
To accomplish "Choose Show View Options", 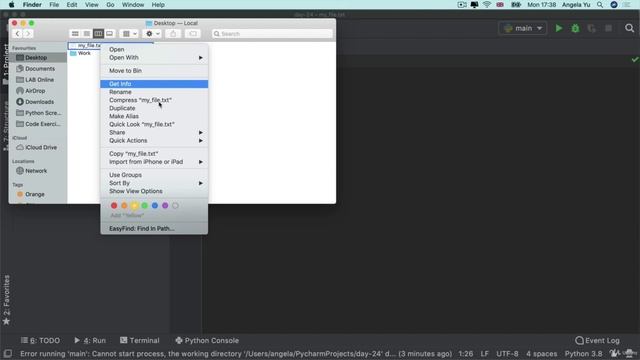I will (154, 191).
